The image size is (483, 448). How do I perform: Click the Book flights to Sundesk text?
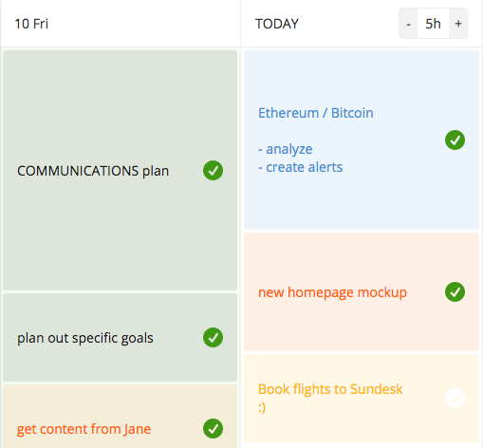coord(330,398)
